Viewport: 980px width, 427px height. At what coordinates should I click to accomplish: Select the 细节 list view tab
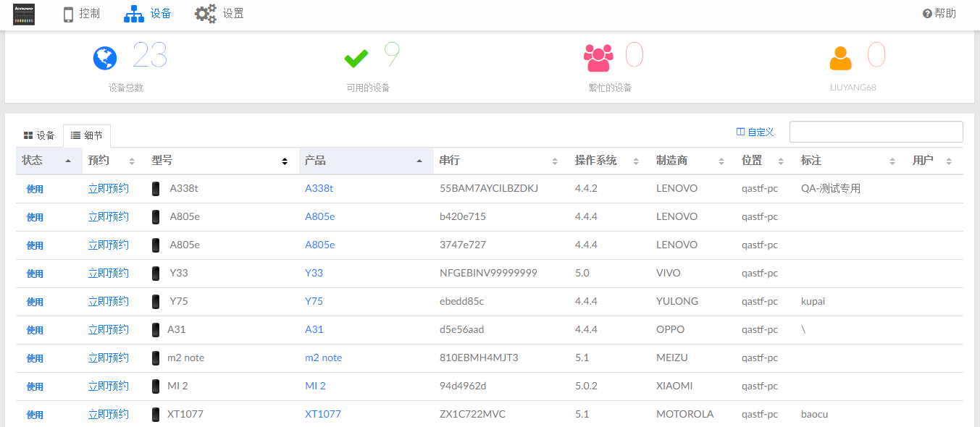(87, 135)
